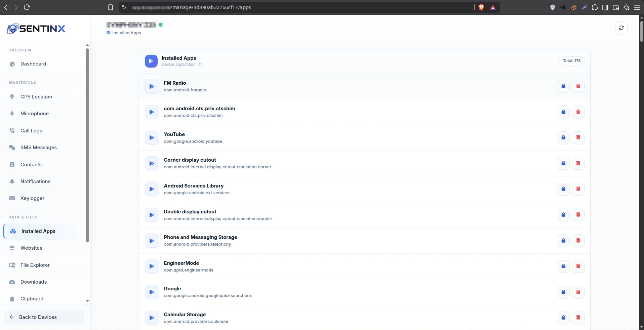Click the main page vertical scrollbar

coord(641,31)
